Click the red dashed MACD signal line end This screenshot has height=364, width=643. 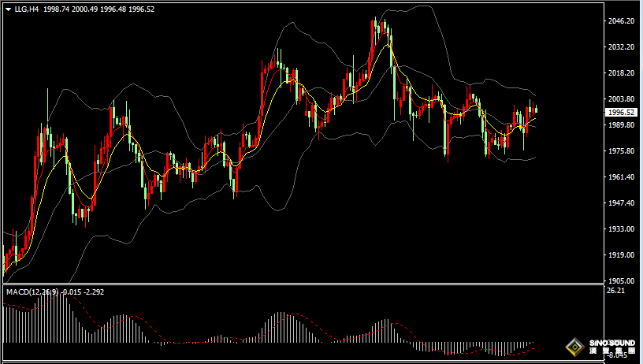pos(535,344)
